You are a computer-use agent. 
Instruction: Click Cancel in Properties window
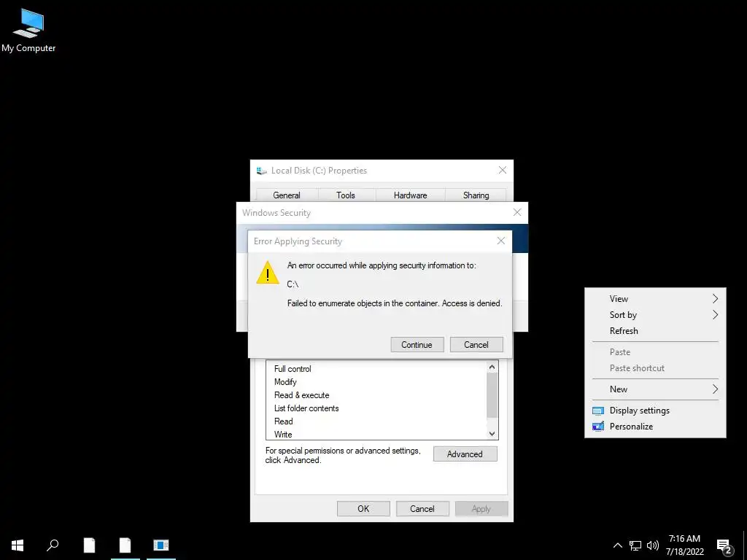422,508
